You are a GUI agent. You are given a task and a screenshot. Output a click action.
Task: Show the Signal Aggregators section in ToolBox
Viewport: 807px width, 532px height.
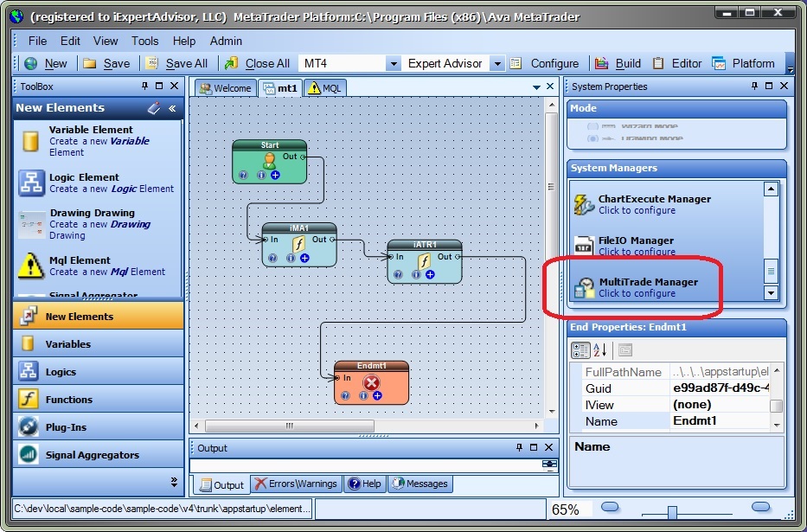pyautogui.click(x=98, y=455)
